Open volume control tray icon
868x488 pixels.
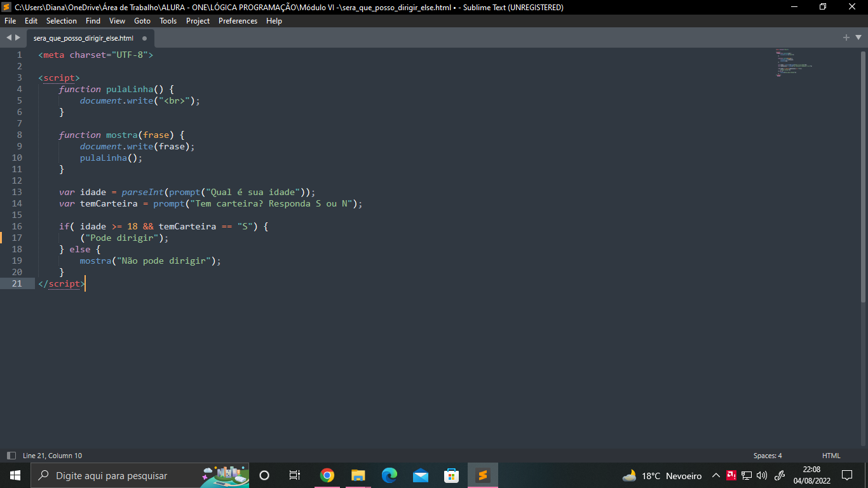point(762,475)
